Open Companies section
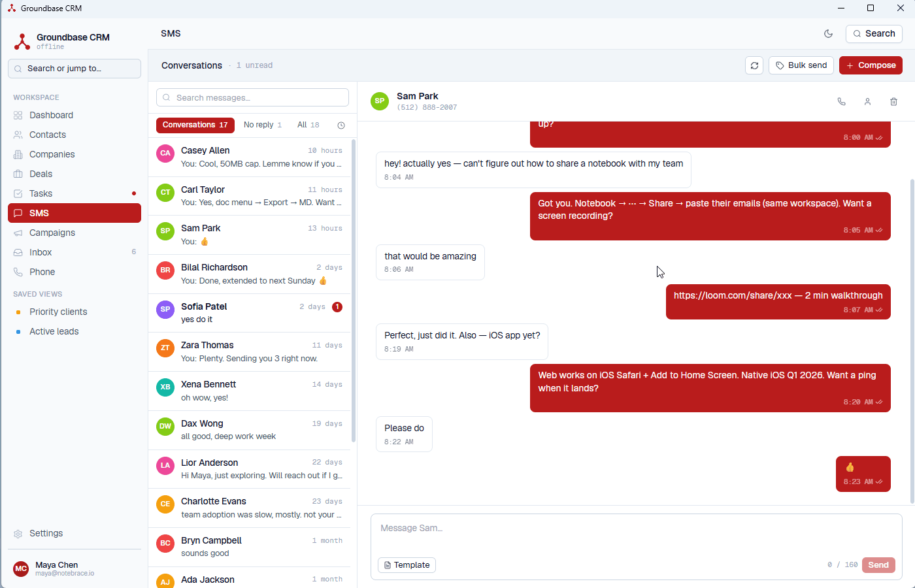 coord(75,154)
